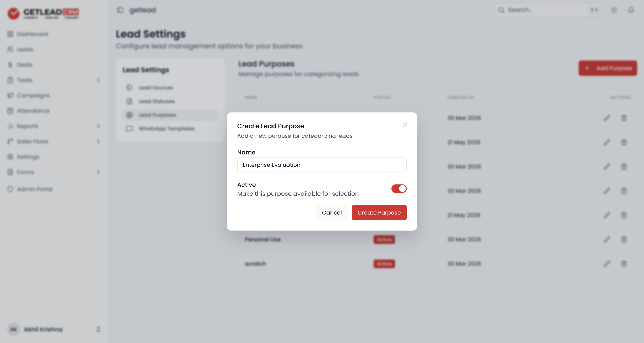Click the Add Purpose button
Viewport: 644px width, 343px height.
[608, 68]
